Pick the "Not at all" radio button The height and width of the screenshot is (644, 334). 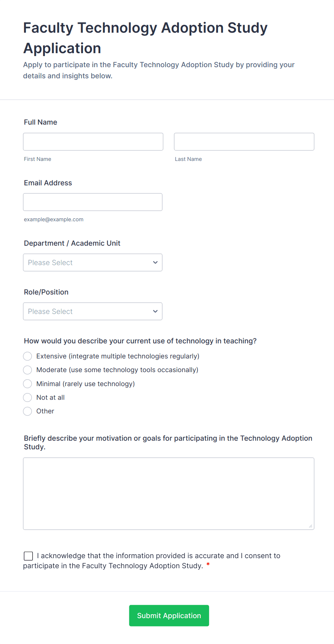28,398
